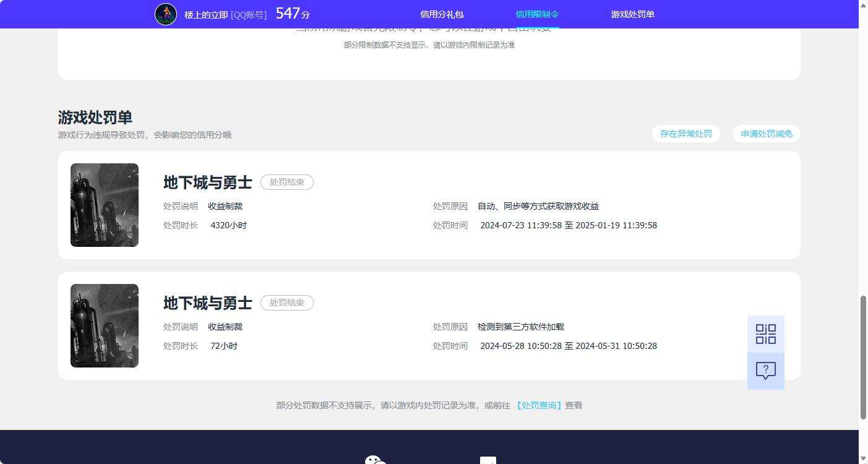Click 处罚结束 badge on the 4320小时 card

tap(287, 182)
